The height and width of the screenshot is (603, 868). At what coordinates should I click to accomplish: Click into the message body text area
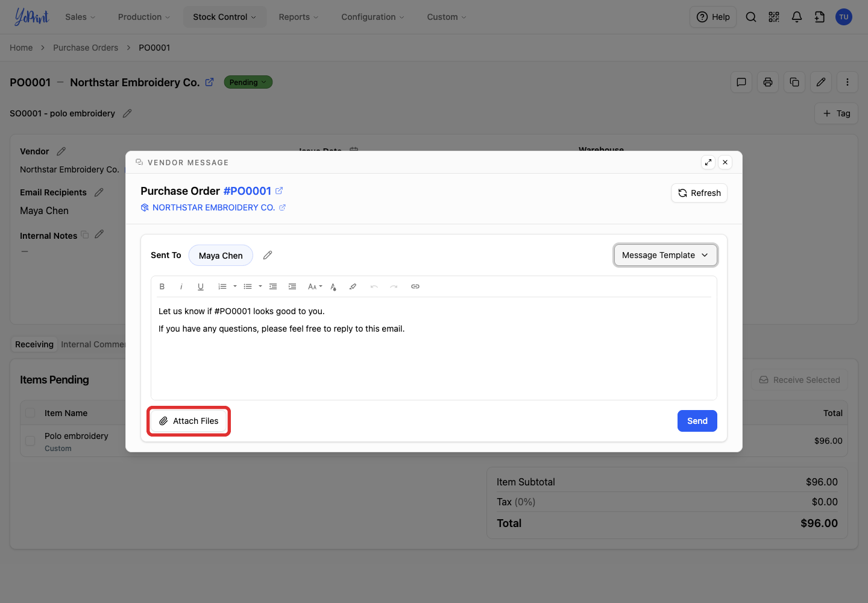click(434, 348)
